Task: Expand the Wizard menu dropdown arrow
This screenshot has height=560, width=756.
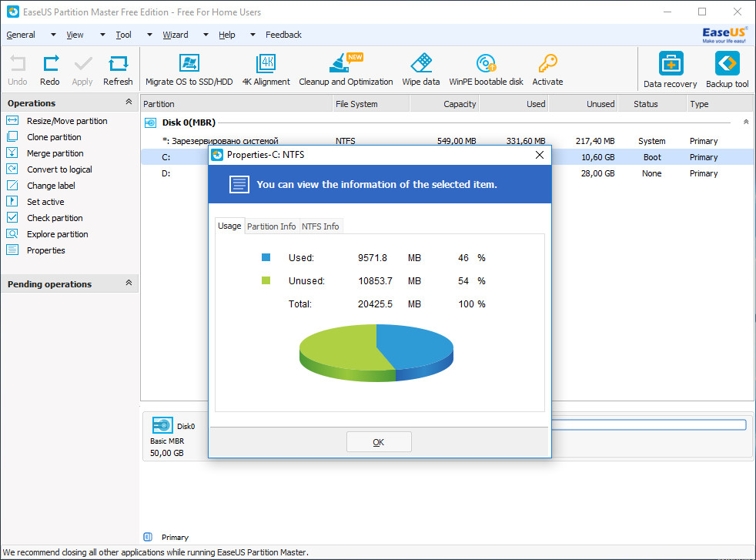Action: pyautogui.click(x=206, y=35)
